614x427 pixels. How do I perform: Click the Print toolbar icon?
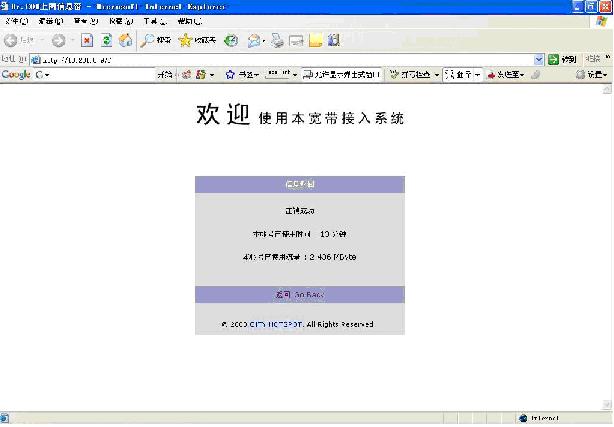point(277,41)
